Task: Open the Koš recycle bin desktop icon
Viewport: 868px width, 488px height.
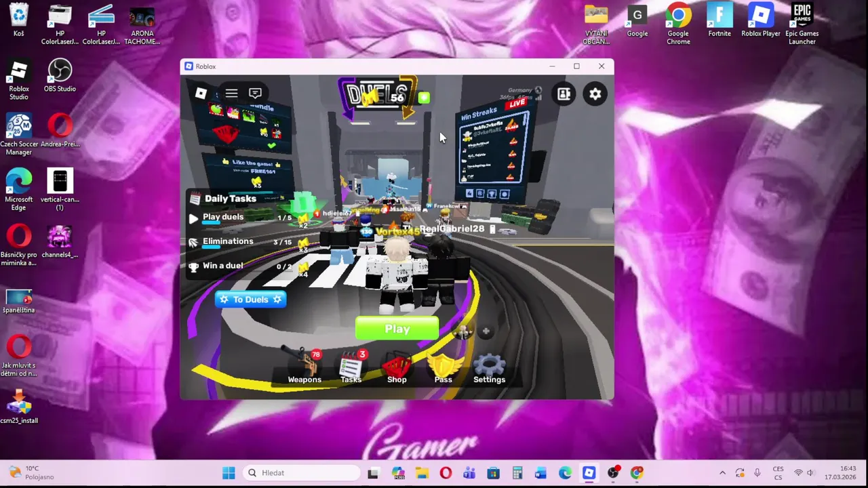Action: coord(19,20)
